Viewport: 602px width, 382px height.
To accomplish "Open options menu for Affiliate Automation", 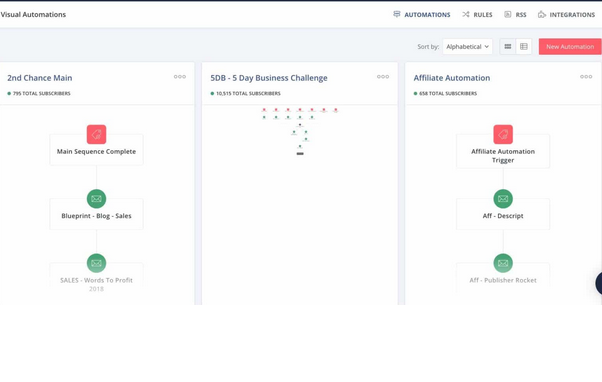I will point(586,77).
